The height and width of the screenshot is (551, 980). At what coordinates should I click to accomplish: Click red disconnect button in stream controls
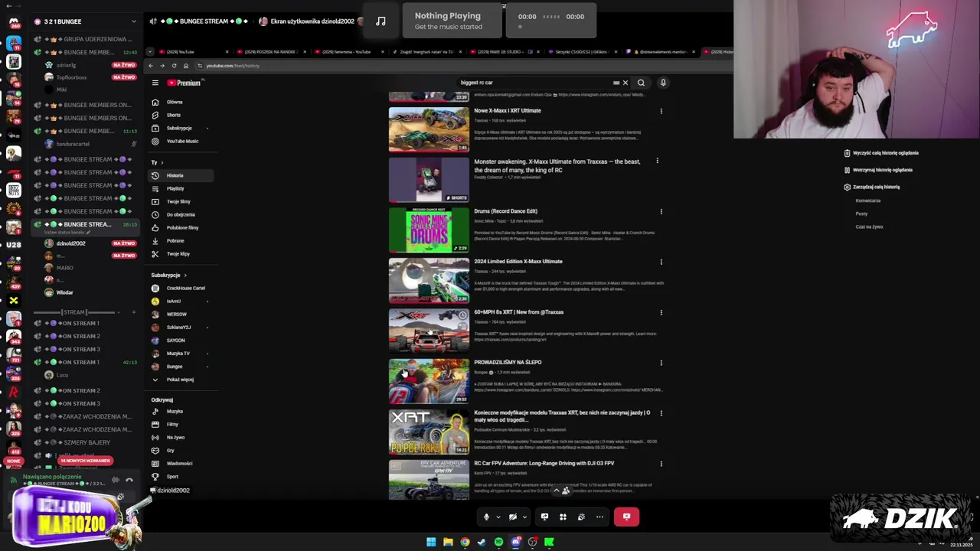coord(626,517)
